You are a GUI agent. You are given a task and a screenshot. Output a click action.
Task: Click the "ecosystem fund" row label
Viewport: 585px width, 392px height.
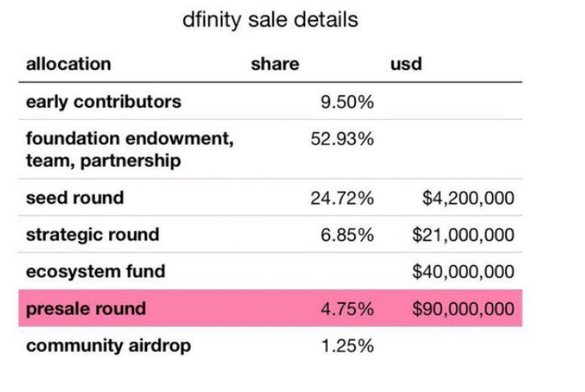(x=95, y=271)
